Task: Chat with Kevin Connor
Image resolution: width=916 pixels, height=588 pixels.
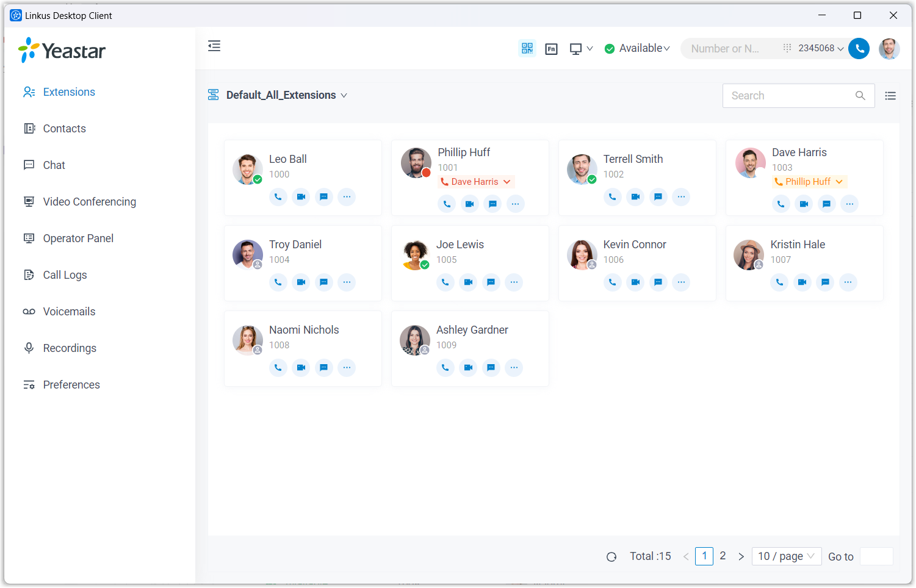Action: pyautogui.click(x=658, y=282)
